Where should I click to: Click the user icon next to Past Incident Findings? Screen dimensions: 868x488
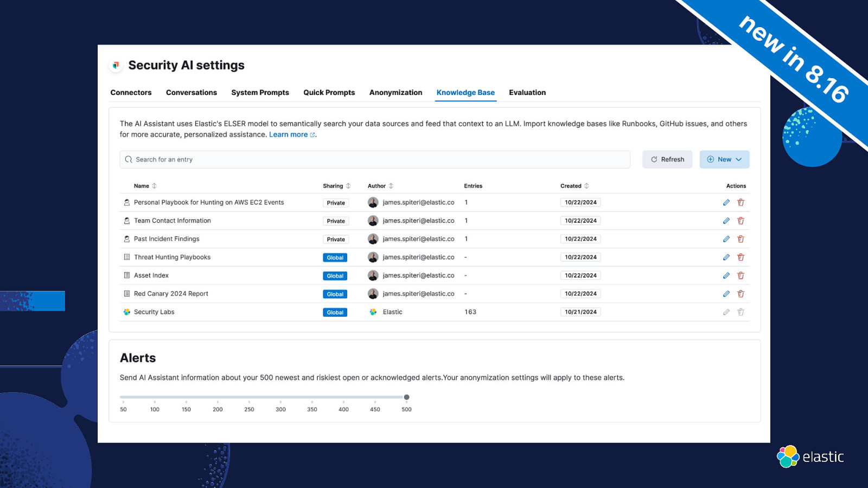[127, 239]
